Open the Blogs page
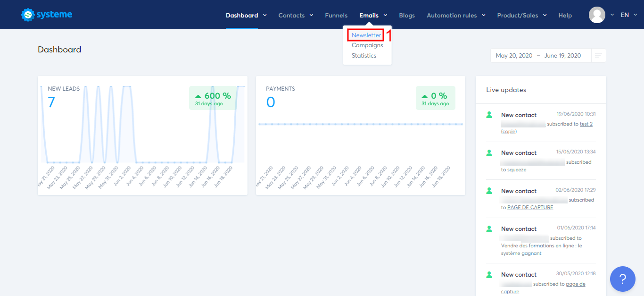 (x=407, y=15)
